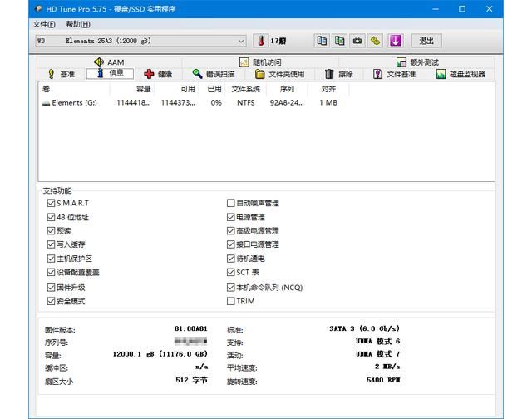Click firmware version value 81.00A81
532x419 pixels.
coord(190,328)
